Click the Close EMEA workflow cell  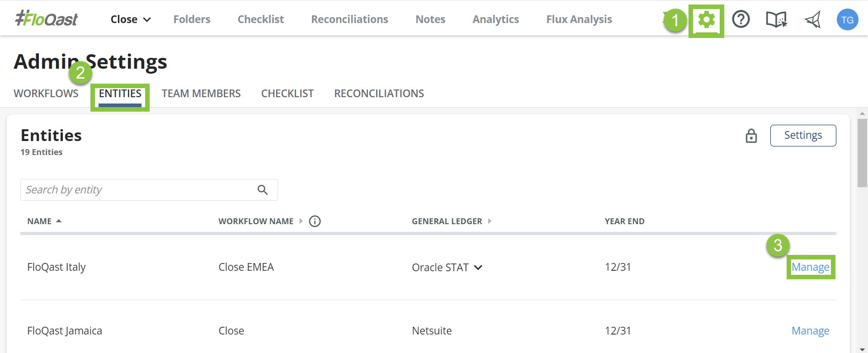(246, 267)
